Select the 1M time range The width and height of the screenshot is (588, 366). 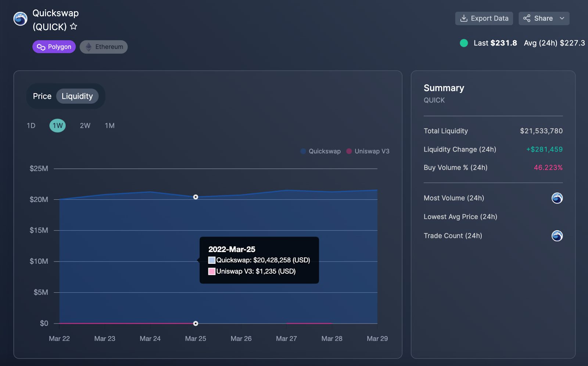[x=110, y=126]
